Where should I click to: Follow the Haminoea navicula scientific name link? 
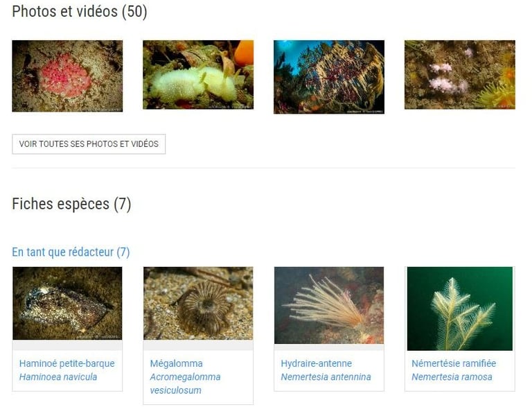[x=58, y=377]
